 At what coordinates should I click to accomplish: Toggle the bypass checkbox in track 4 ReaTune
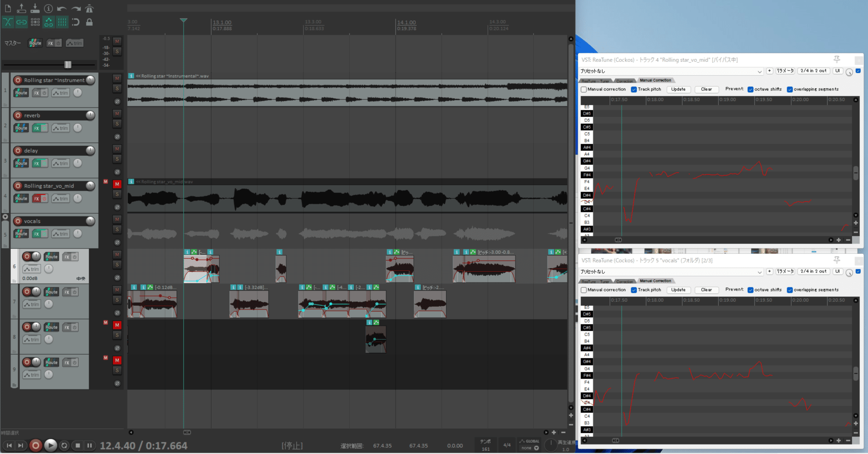pyautogui.click(x=858, y=71)
